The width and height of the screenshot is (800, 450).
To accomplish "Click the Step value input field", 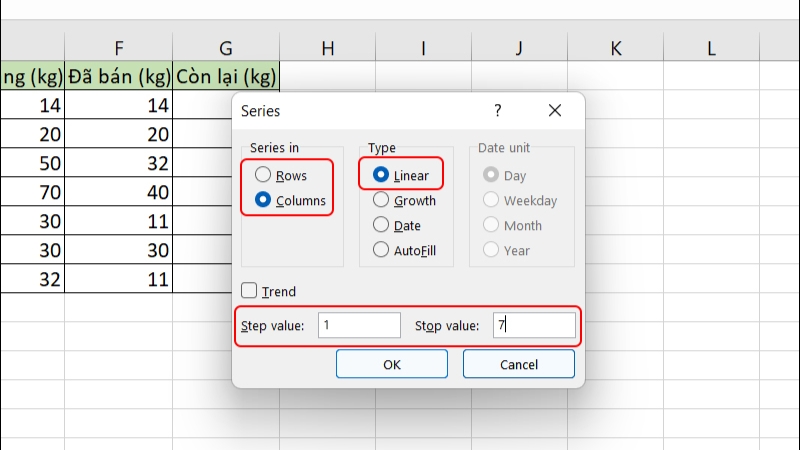I will pos(359,325).
